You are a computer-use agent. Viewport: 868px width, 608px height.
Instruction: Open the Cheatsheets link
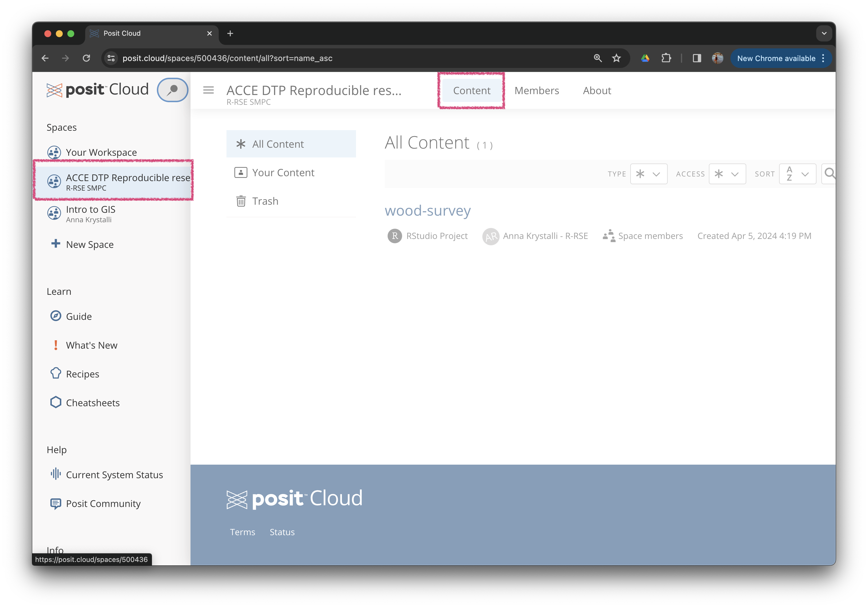93,403
